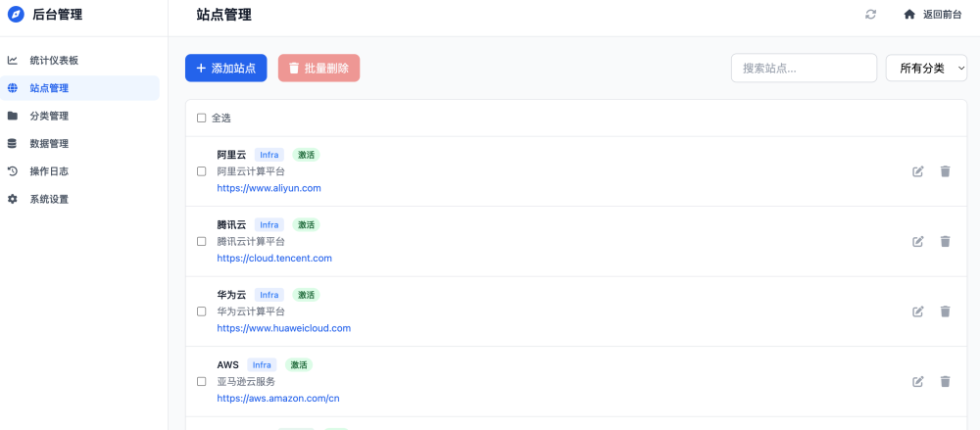Click the 激活 badge on 腾讯云
Image resolution: width=980 pixels, height=430 pixels.
point(306,225)
